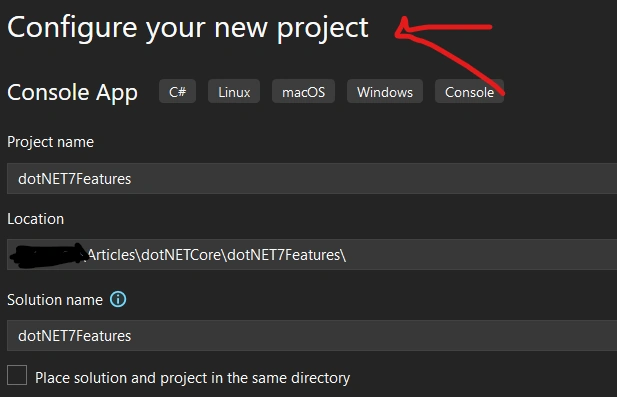Screen dimensions: 617x397
Task: Click the info icon beside Solution name
Action: tap(118, 299)
